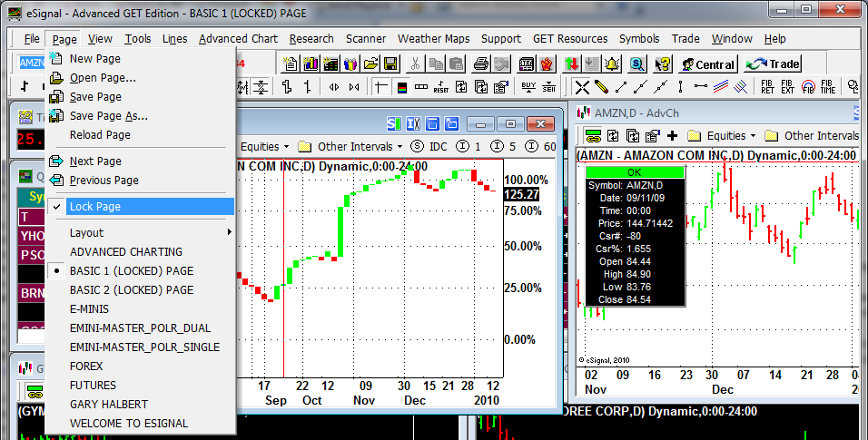Viewport: 868px width, 440px height.
Task: Click the AMZN symbol input field
Action: tap(31, 64)
